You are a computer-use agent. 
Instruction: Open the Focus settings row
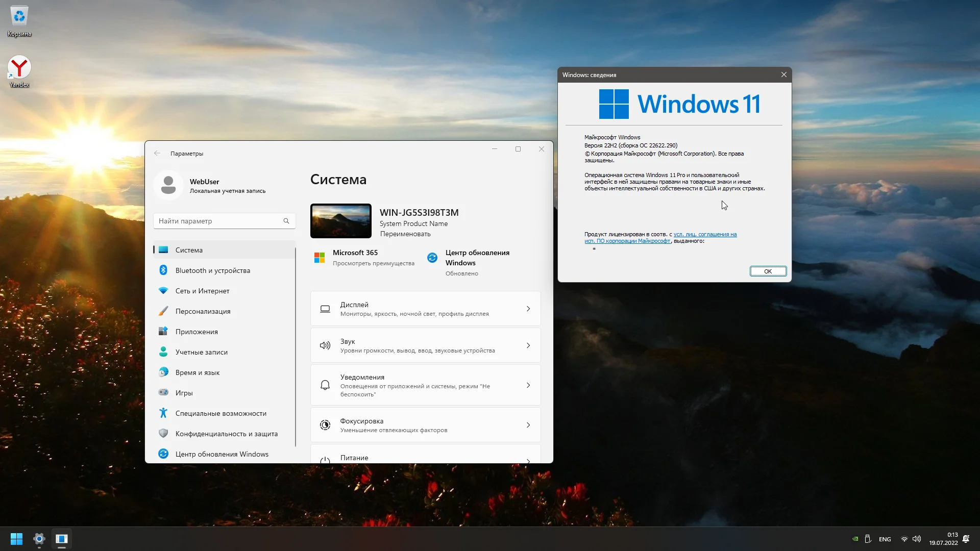(425, 425)
